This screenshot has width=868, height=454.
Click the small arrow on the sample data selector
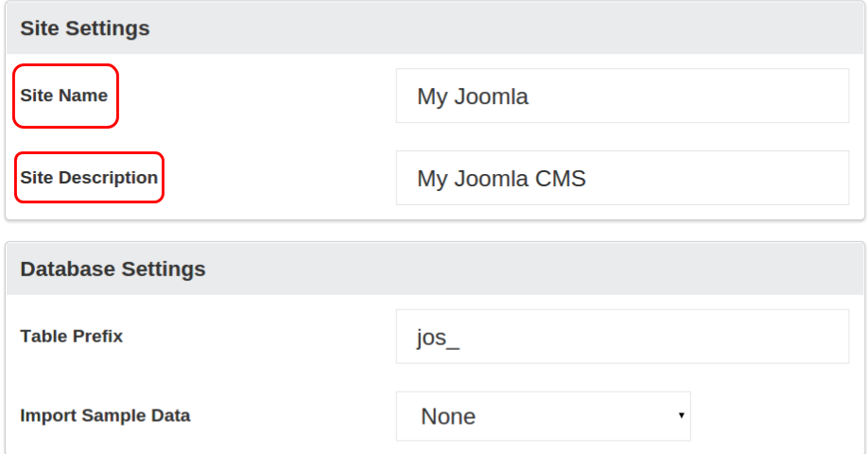pos(681,416)
